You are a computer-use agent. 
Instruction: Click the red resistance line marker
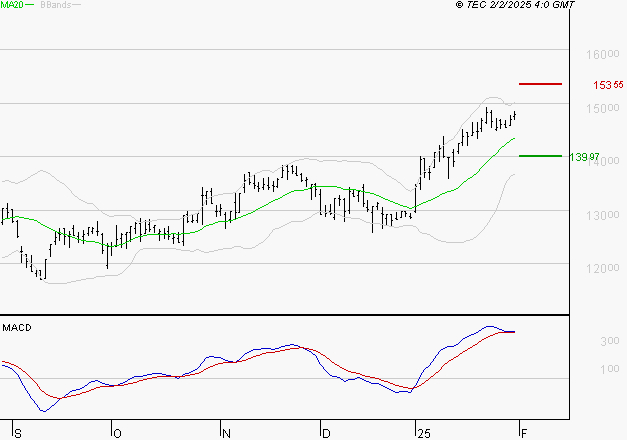540,84
